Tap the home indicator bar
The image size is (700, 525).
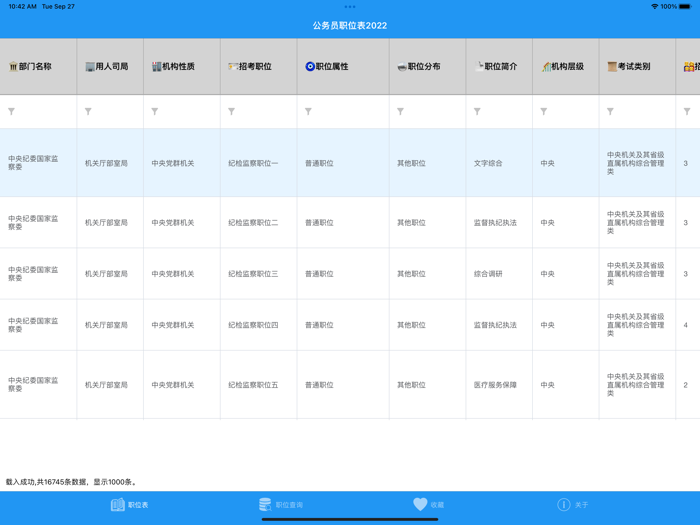pos(350,520)
